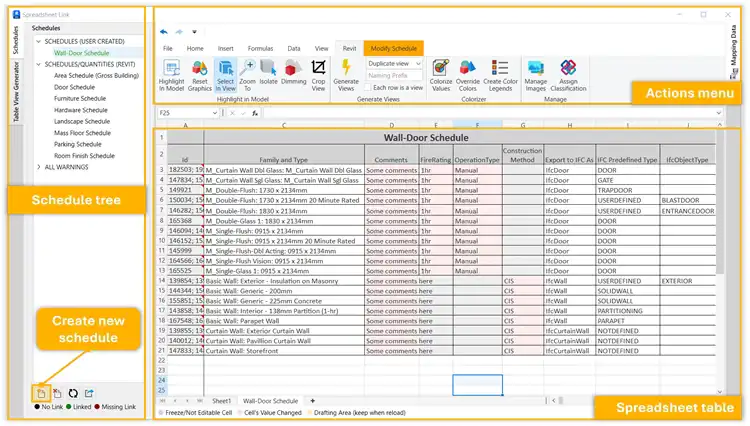Expand the formula bar with right chevron

[718, 113]
